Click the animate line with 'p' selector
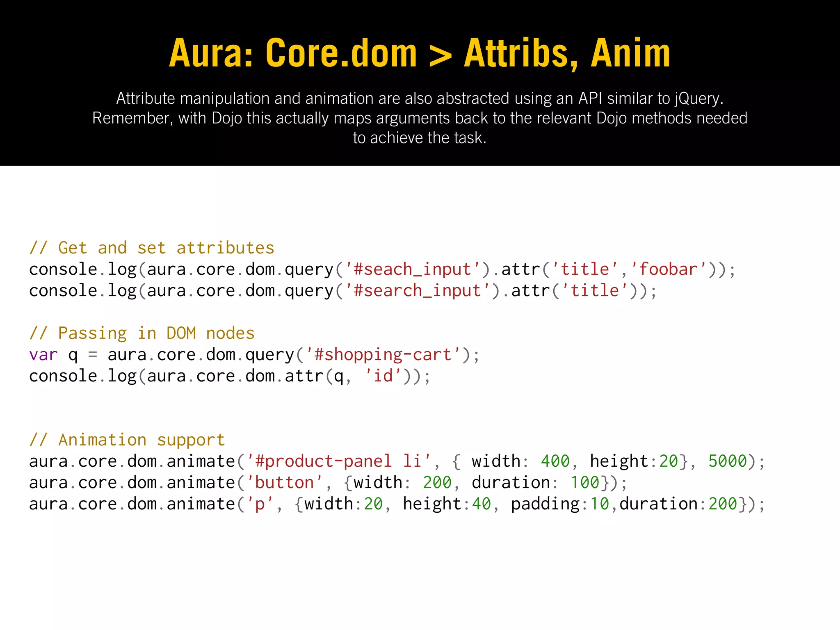 397,504
